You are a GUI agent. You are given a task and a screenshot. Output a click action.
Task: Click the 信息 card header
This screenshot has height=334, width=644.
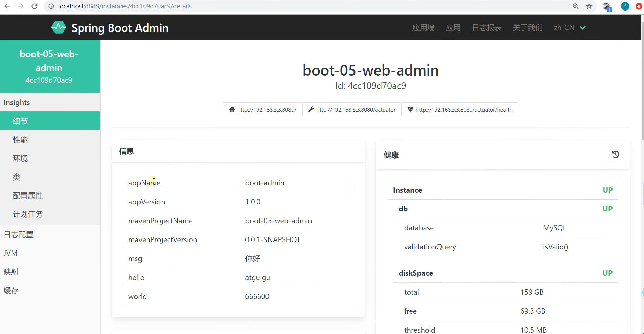click(238, 151)
